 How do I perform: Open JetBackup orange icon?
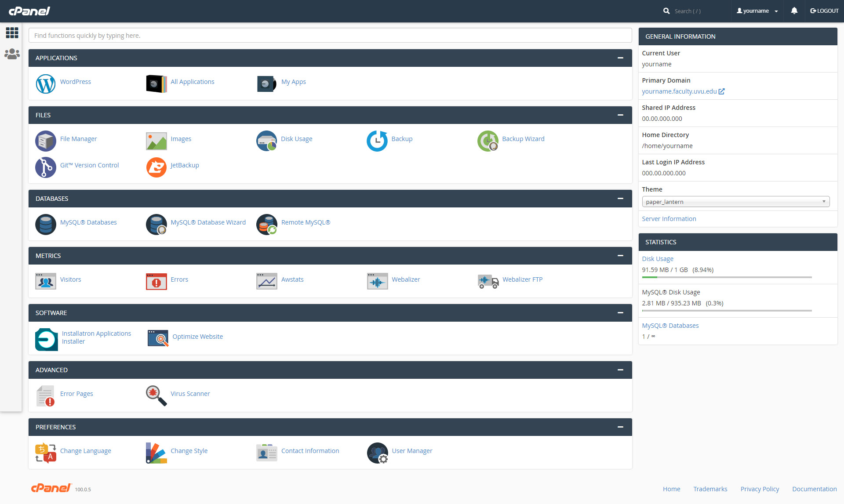click(x=156, y=167)
